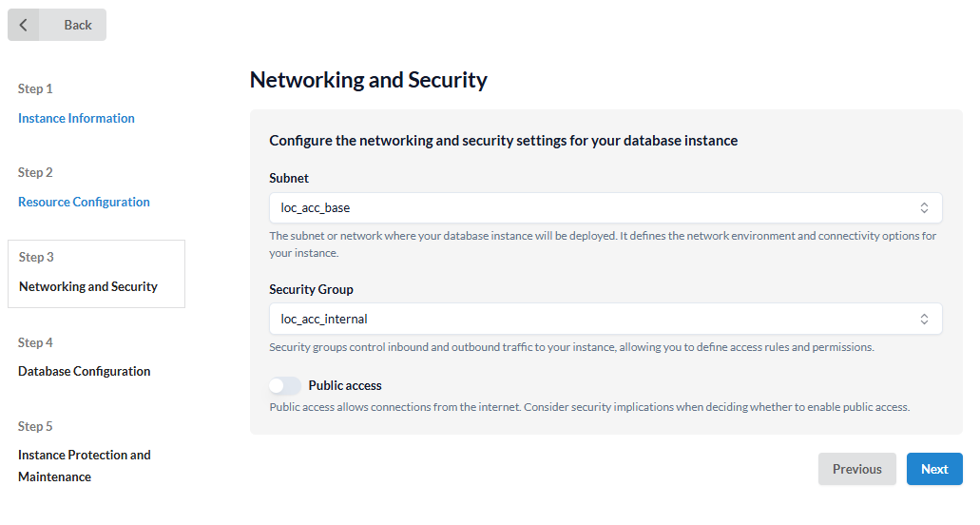Viewport: 980px width, 525px height.
Task: Select Networking and Security in the step sidebar
Action: (x=88, y=286)
